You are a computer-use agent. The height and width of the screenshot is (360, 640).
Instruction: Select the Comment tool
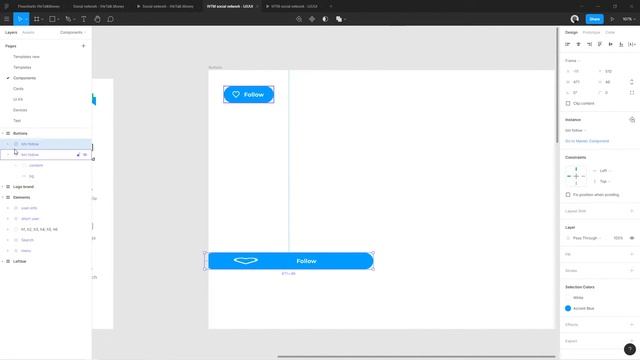(110, 19)
